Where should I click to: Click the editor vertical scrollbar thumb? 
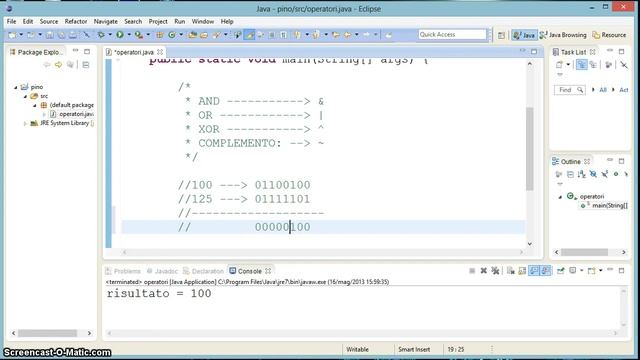530,149
